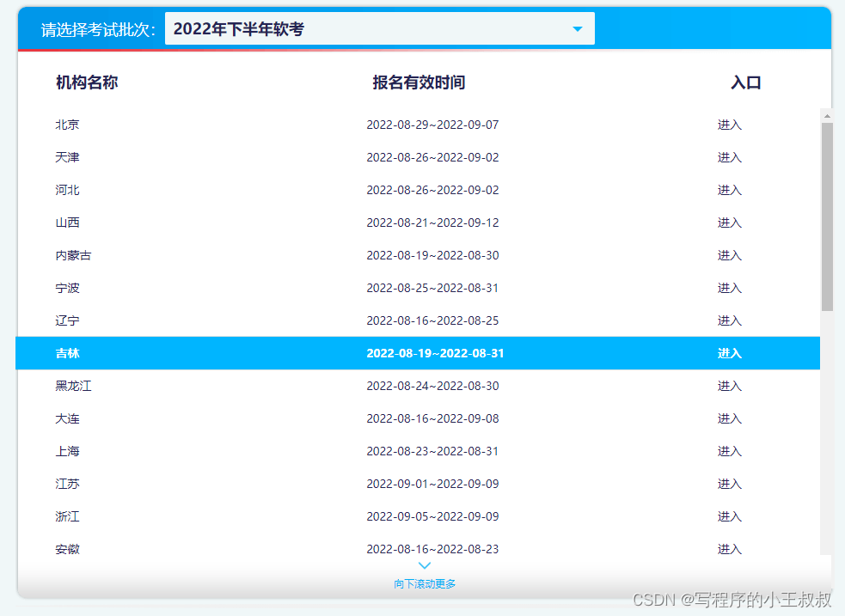The height and width of the screenshot is (616, 845).
Task: Click 进入 link for 大连
Action: click(729, 419)
